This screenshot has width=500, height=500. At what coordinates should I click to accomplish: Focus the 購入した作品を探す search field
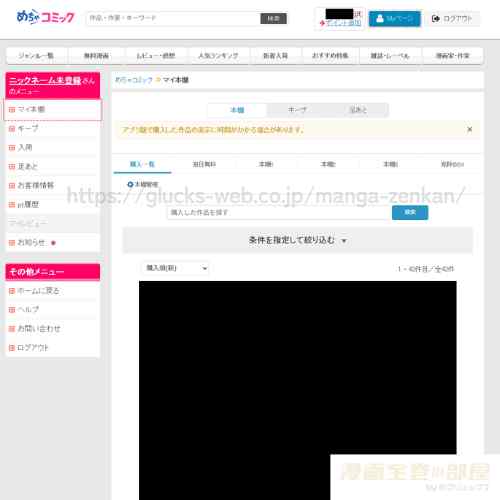point(279,213)
